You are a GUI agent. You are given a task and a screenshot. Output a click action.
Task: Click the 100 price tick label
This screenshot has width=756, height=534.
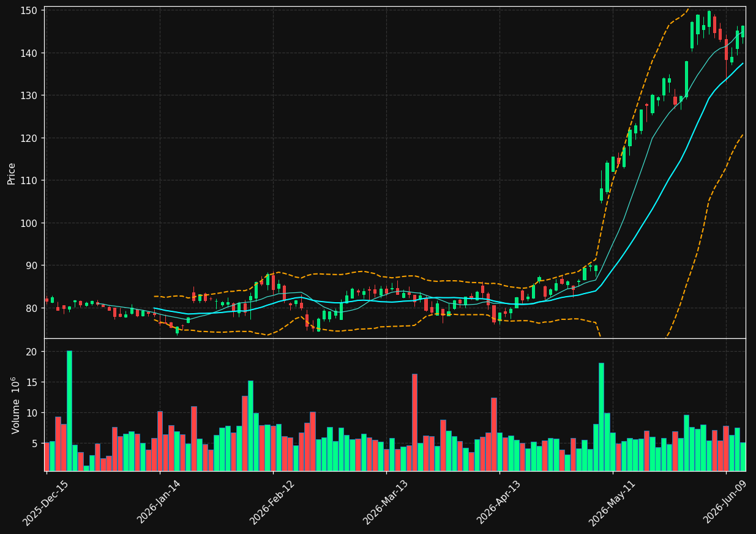30,223
